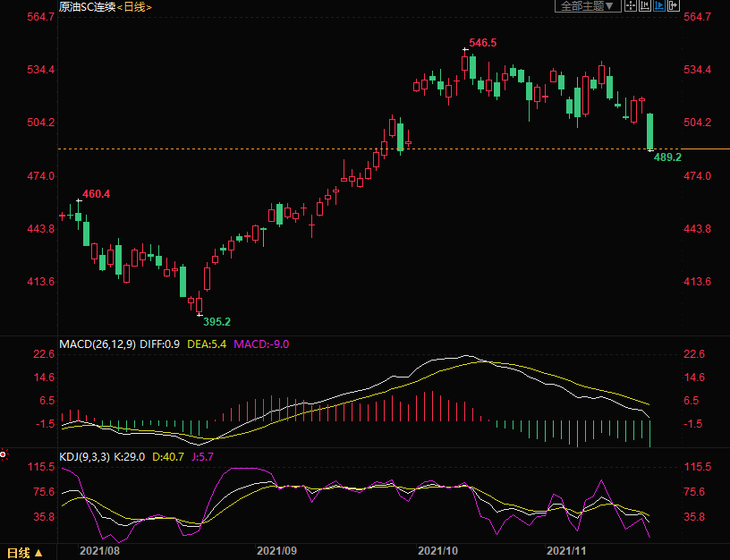Image resolution: width=730 pixels, height=560 pixels.
Task: Click the 395.2 low price marker
Action: coord(216,321)
